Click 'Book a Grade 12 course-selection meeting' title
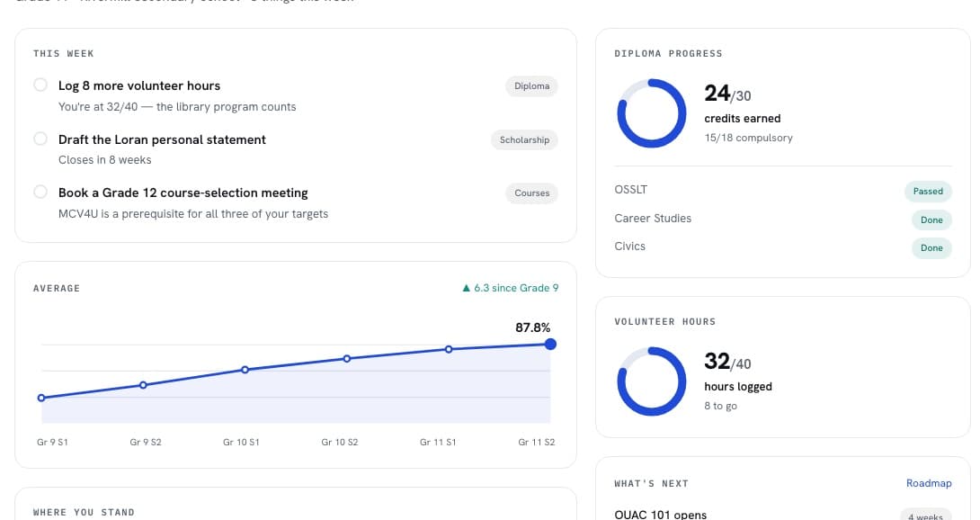 (x=183, y=193)
